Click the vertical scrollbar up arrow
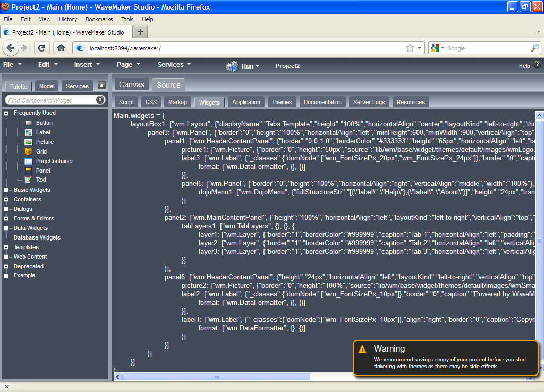Viewport: 544px width, 392px height. pos(539,115)
